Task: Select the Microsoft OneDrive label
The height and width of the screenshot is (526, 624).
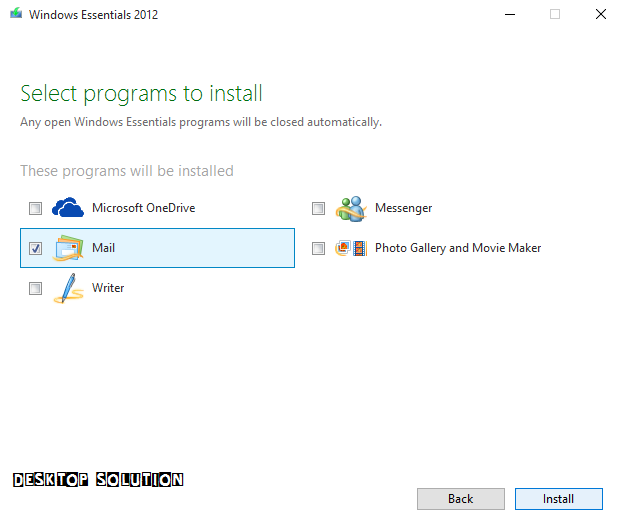Action: (x=144, y=208)
